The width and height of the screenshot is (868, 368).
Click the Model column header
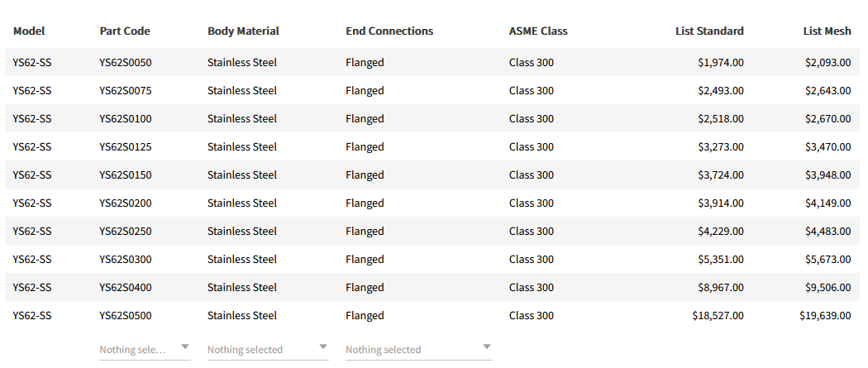tap(29, 31)
